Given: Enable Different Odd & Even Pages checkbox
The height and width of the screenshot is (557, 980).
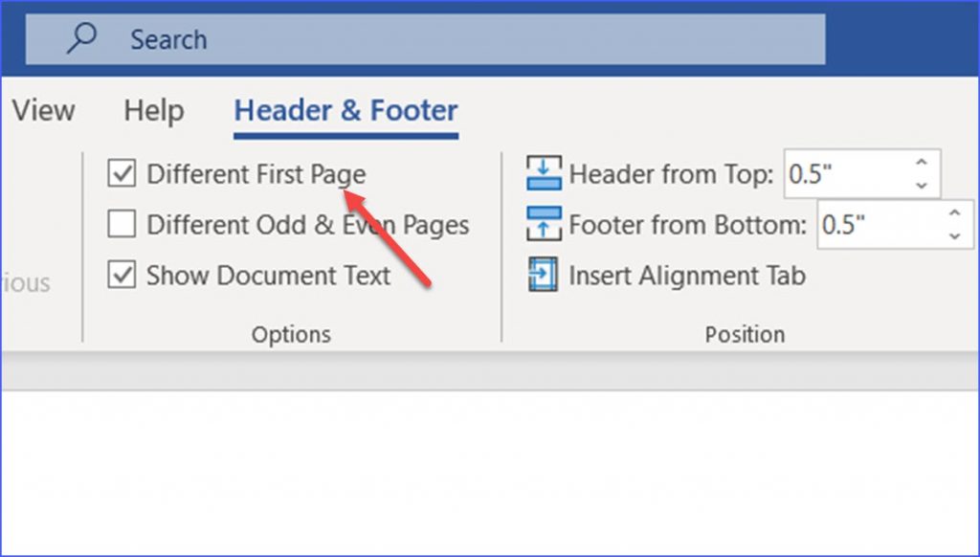Looking at the screenshot, I should tap(122, 224).
